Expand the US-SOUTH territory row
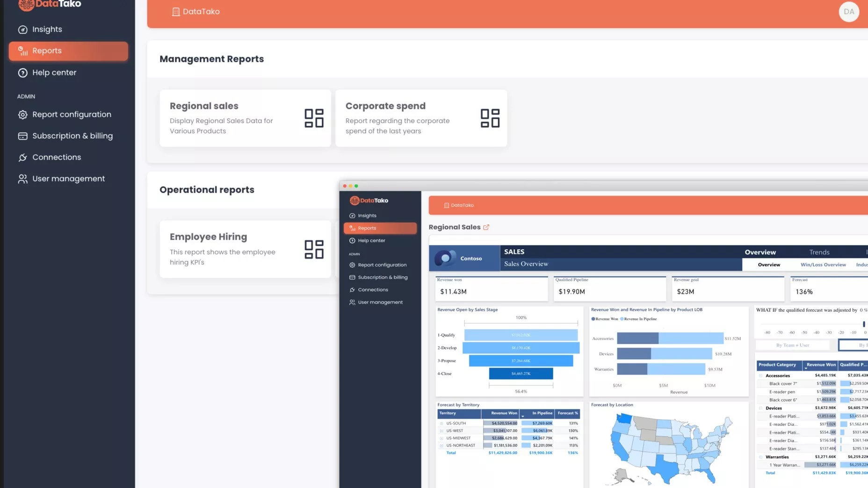Viewport: 868px width, 488px height. coord(441,423)
